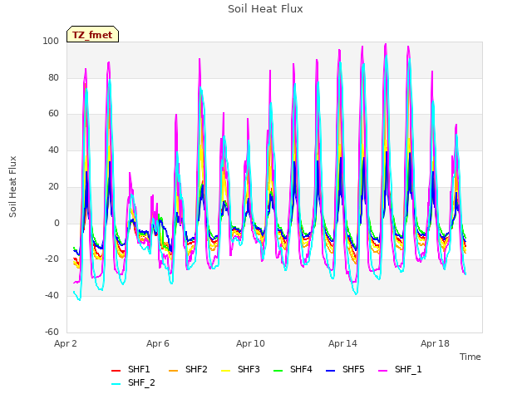Click the red SHF1 legend color marker
This screenshot has height=399, width=532.
[x=116, y=371]
